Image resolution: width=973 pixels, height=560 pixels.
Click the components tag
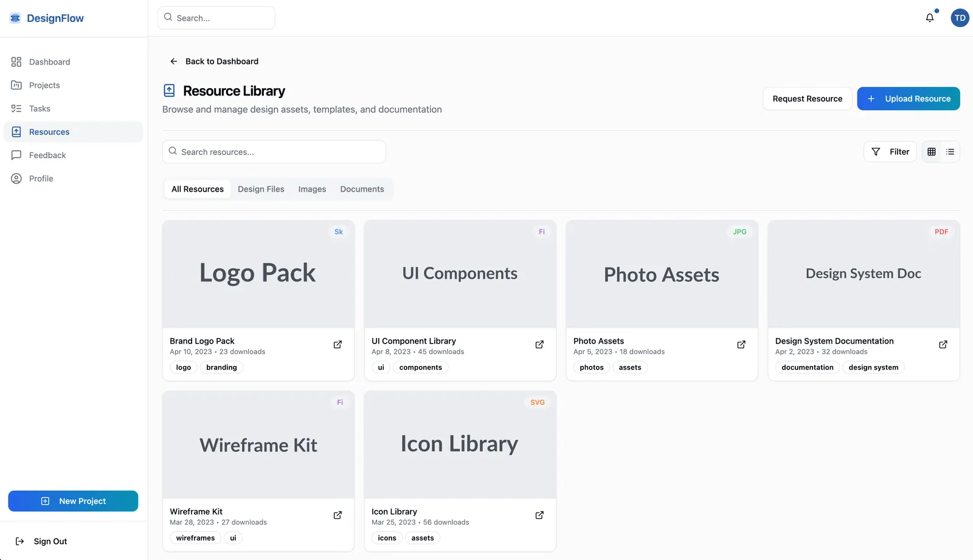pyautogui.click(x=421, y=367)
